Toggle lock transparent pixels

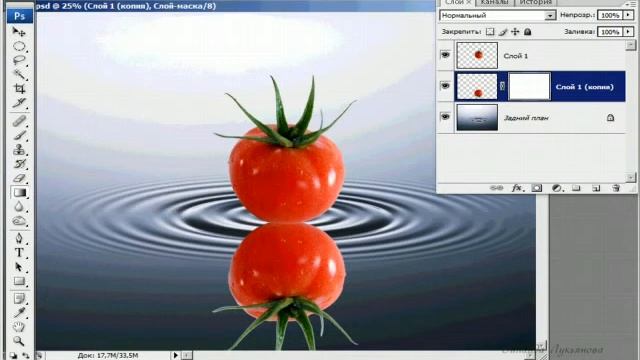click(x=490, y=32)
